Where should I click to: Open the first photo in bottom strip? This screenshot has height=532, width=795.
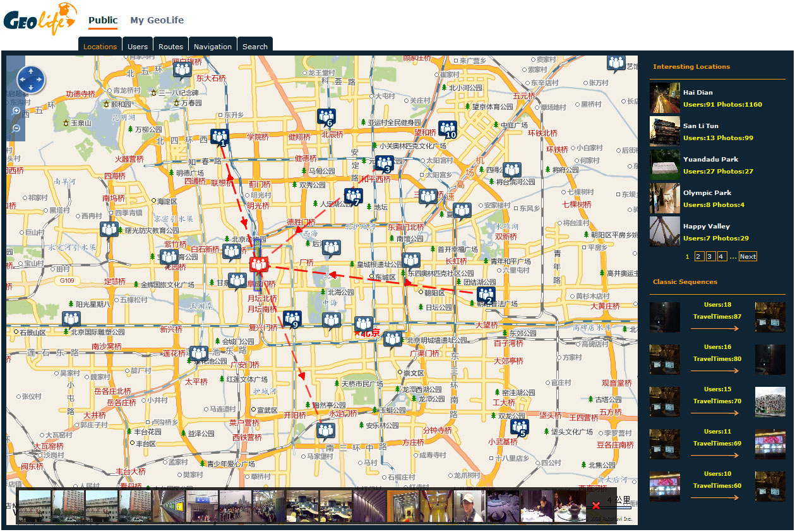pyautogui.click(x=35, y=505)
